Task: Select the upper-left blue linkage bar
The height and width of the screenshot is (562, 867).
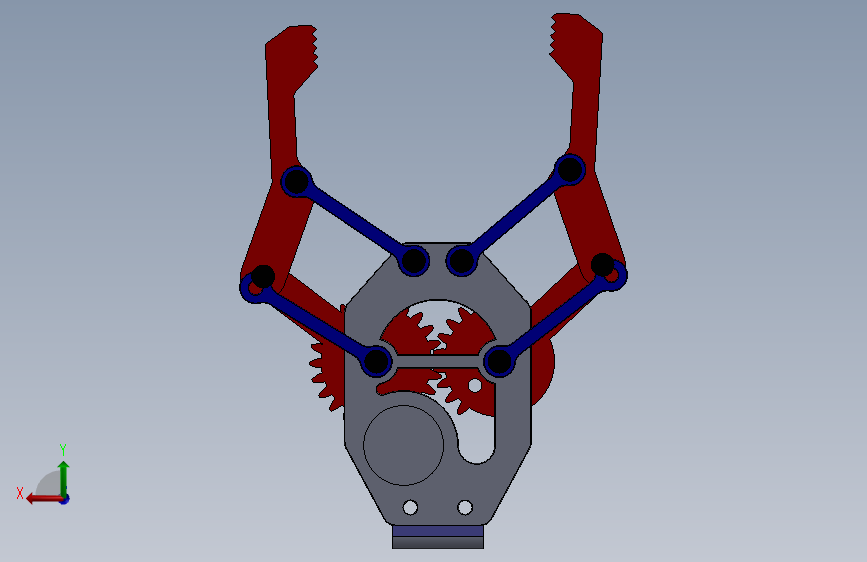Action: tap(355, 220)
